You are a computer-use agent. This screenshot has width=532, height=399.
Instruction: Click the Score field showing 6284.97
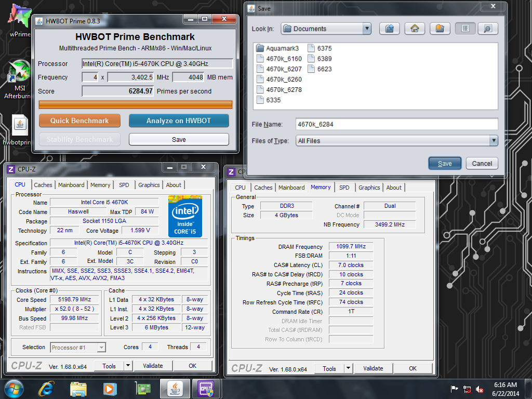coord(118,91)
